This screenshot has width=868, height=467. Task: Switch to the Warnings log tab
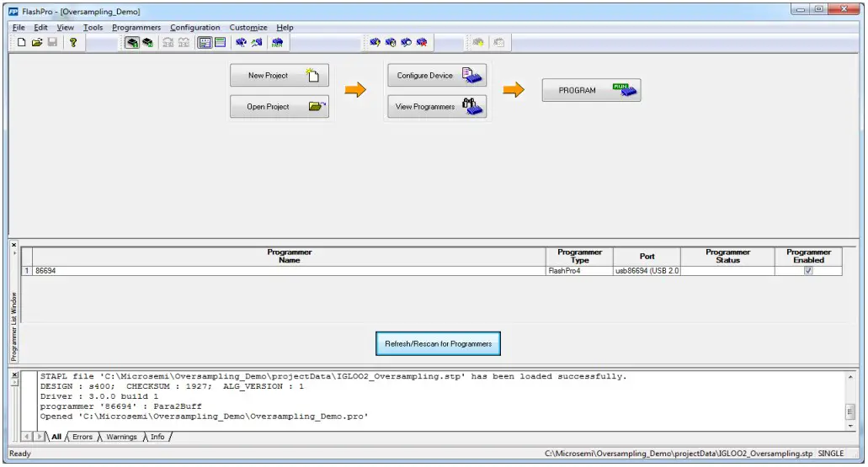(x=121, y=437)
